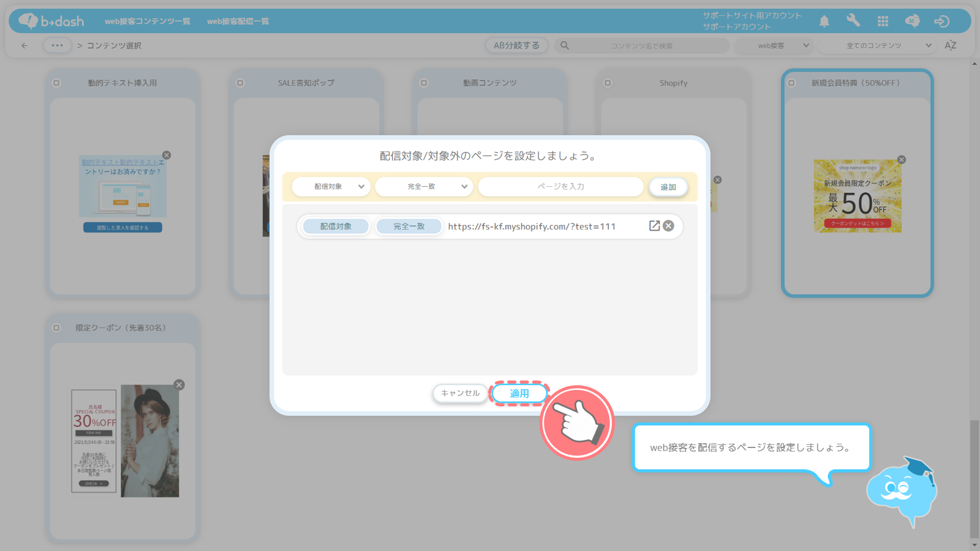Expand the 配信対象 dropdown

tap(331, 187)
